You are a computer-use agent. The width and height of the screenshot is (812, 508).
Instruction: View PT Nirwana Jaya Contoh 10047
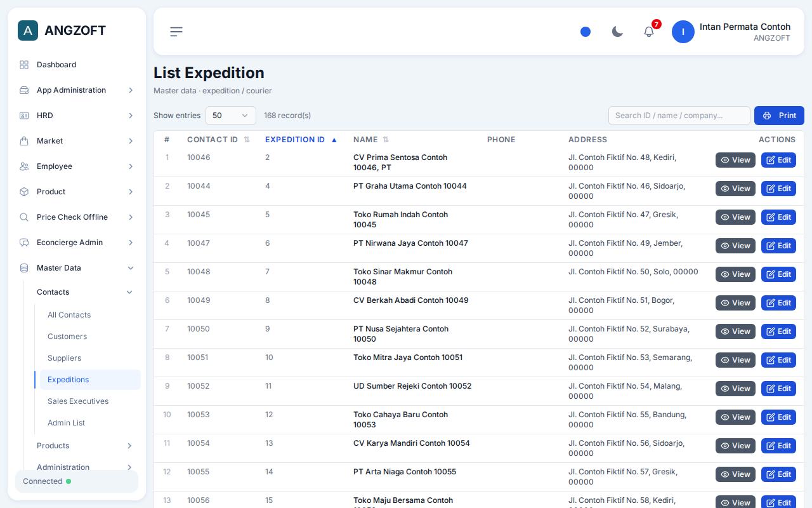[x=735, y=246]
